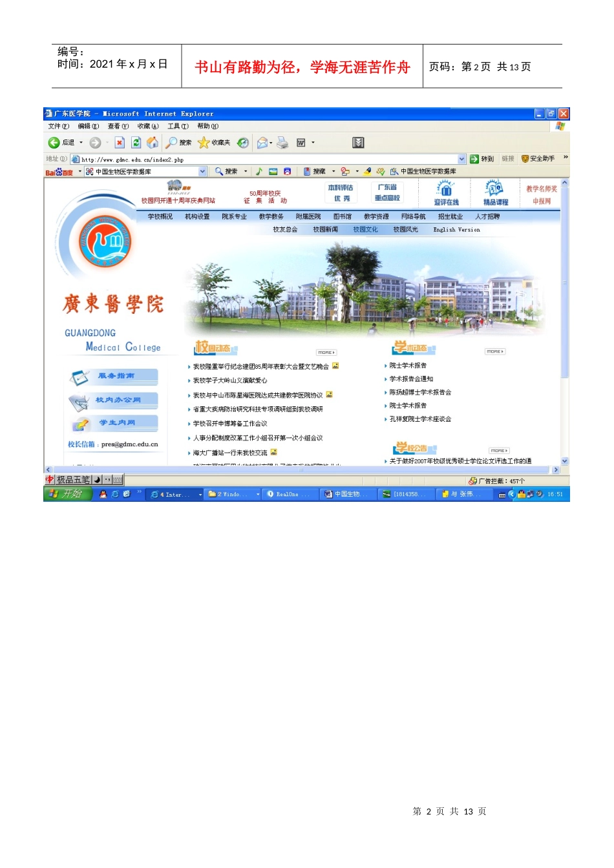Click the Baidu highlighter pen icon
This screenshot has height=868, width=614.
tap(367, 172)
